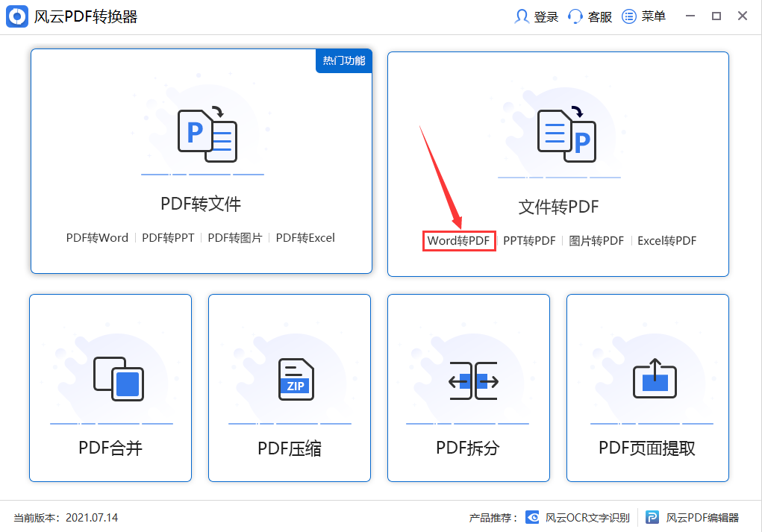Open the PDF压缩 label
Image resolution: width=762 pixels, height=532 pixels.
290,448
